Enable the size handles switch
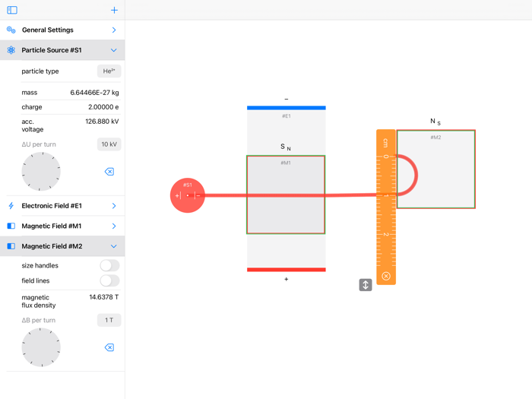Viewport: 532px width, 399px height. click(109, 265)
